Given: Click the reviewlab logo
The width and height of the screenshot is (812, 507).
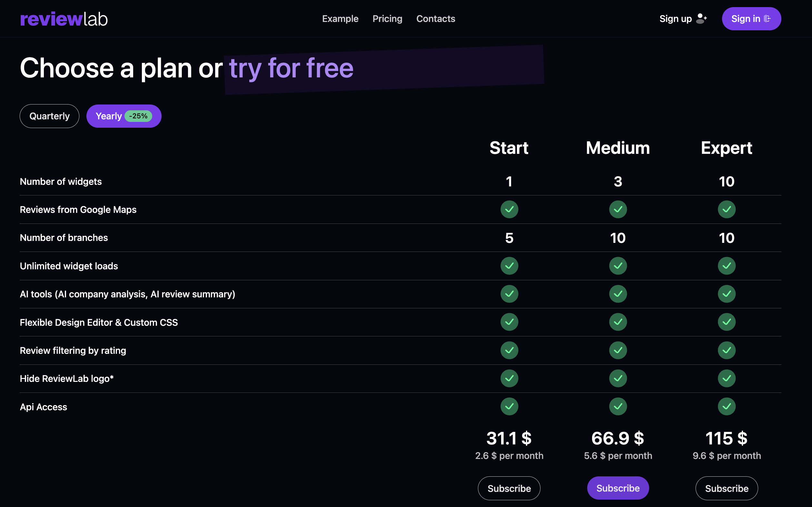Looking at the screenshot, I should 64,19.
